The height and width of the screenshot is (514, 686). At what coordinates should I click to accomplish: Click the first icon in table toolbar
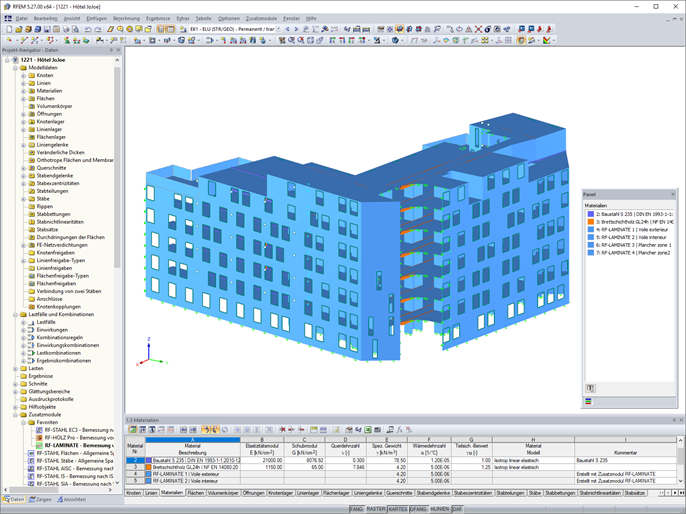point(133,430)
